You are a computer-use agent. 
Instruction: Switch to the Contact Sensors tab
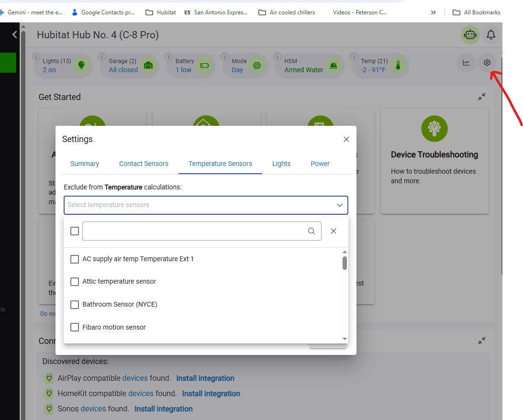click(x=144, y=164)
